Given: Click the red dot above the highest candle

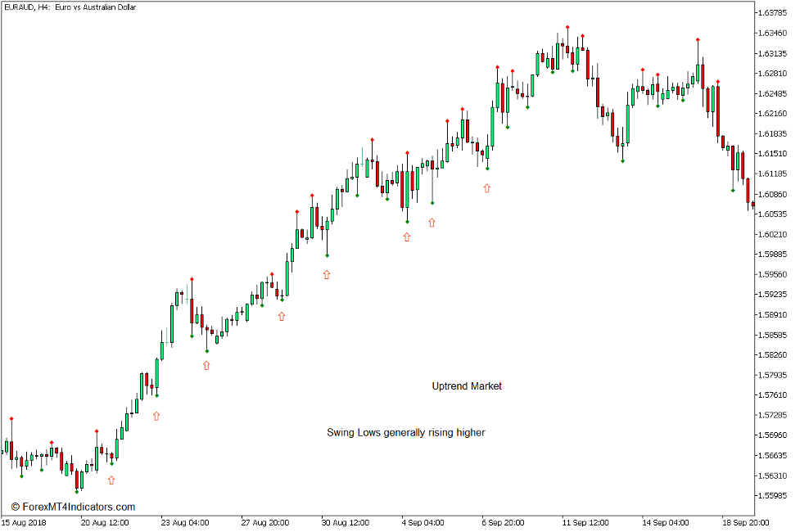Looking at the screenshot, I should tap(567, 27).
